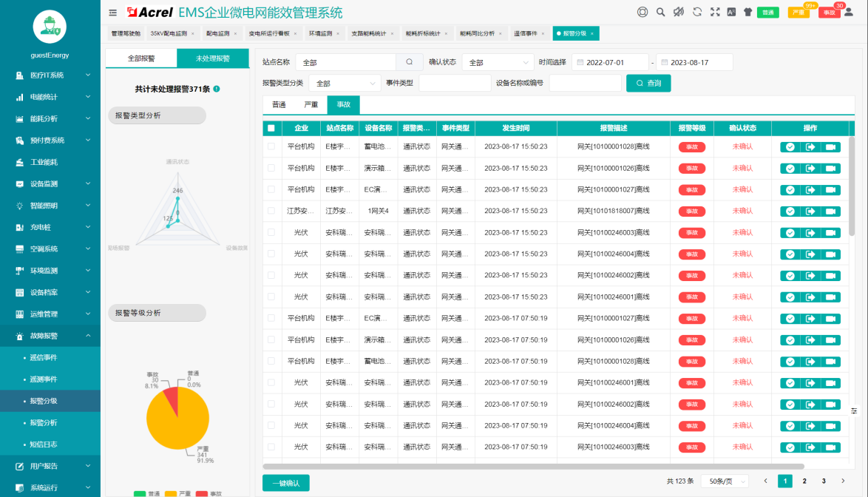Switch to the 严重 alarm level tab

pos(311,105)
